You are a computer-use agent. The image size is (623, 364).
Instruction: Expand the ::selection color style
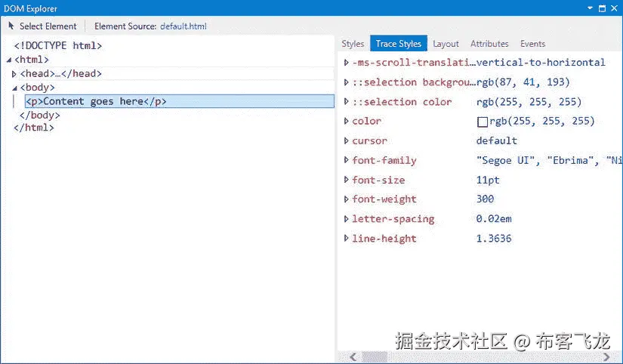tap(346, 102)
